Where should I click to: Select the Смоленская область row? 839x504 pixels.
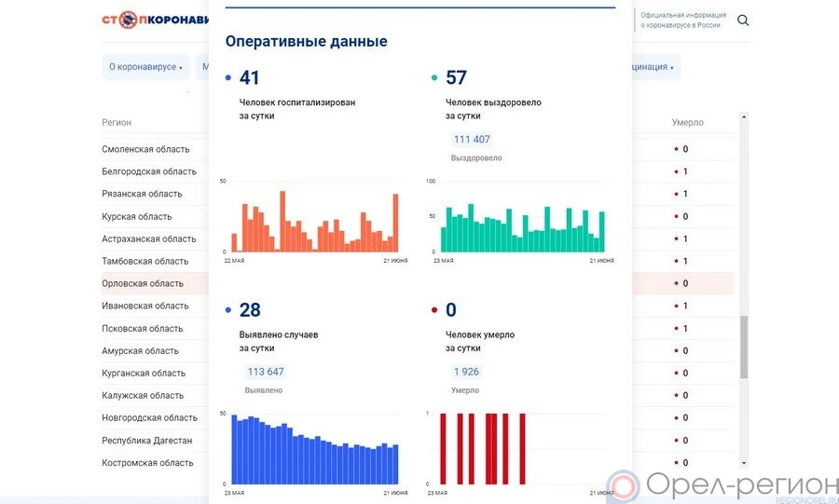[x=145, y=149]
